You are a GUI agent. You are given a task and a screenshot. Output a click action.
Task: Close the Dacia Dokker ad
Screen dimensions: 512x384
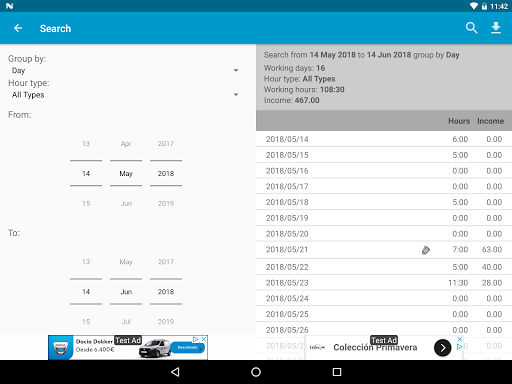(204, 339)
